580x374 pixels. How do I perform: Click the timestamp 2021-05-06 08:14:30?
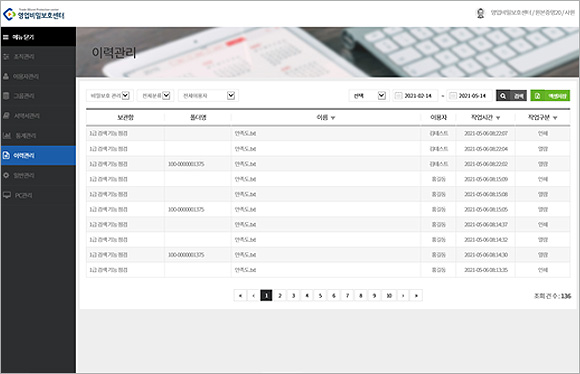[486, 255]
